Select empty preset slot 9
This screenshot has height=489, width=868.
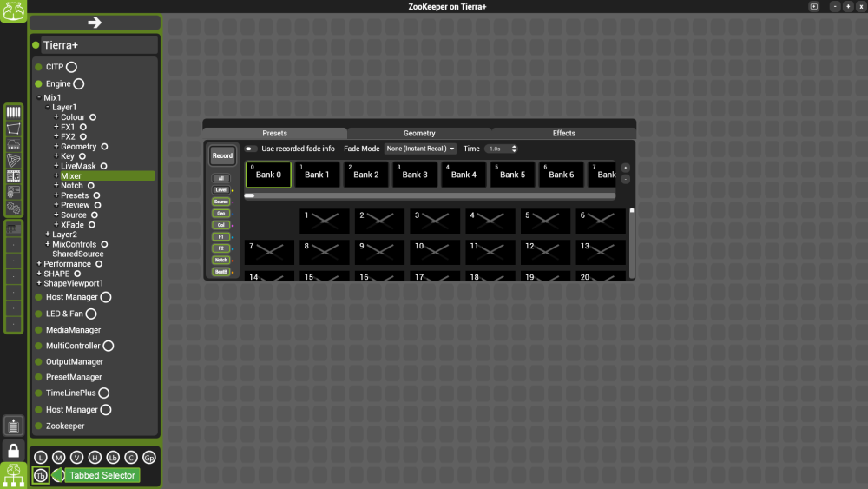[380, 252]
